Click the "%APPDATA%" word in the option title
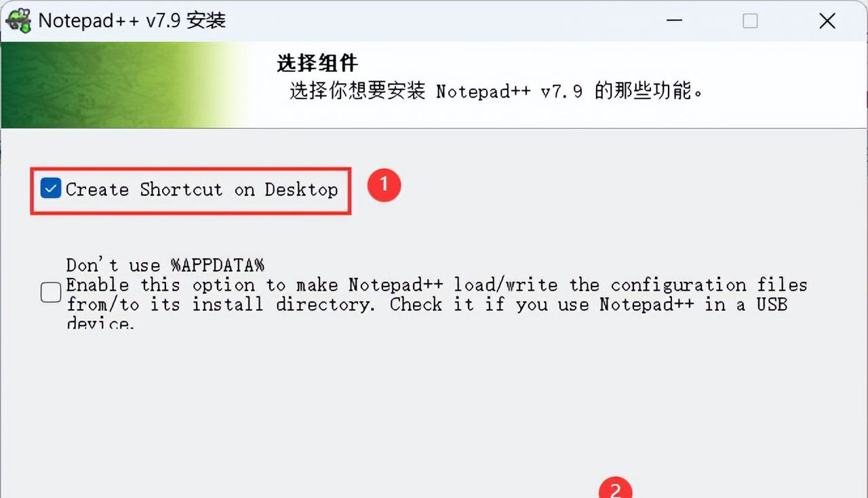868x498 pixels. pyautogui.click(x=217, y=265)
